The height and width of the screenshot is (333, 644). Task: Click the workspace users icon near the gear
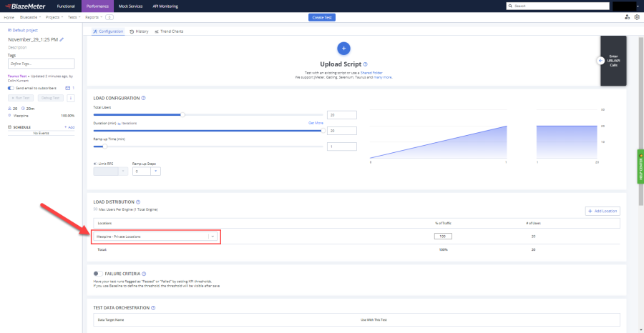[628, 16]
